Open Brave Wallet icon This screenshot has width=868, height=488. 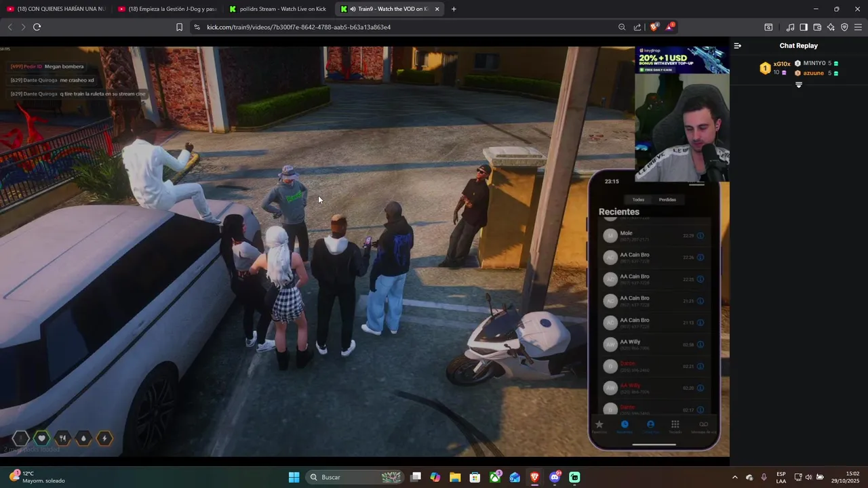pos(817,27)
